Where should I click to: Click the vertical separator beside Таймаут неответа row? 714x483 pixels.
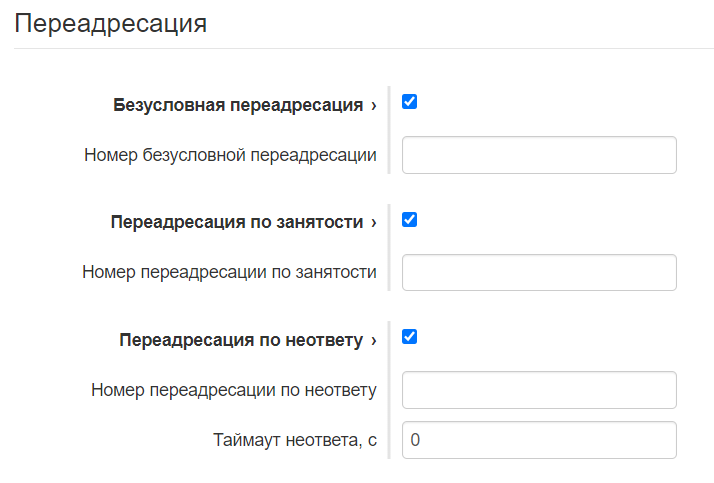(x=389, y=439)
